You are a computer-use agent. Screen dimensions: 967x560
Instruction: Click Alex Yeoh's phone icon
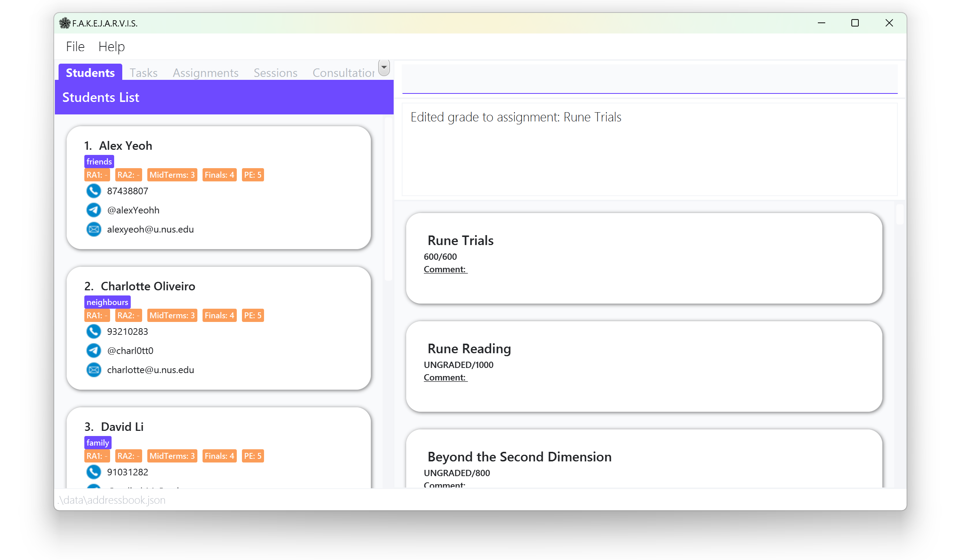click(x=94, y=191)
